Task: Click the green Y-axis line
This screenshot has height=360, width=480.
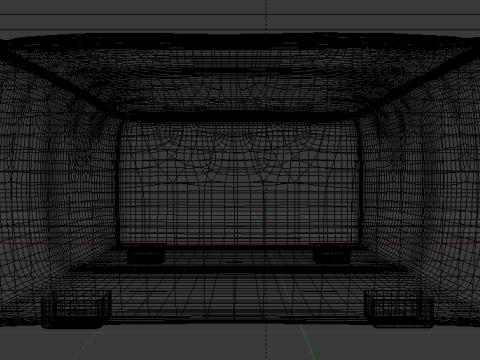Action: [283, 285]
